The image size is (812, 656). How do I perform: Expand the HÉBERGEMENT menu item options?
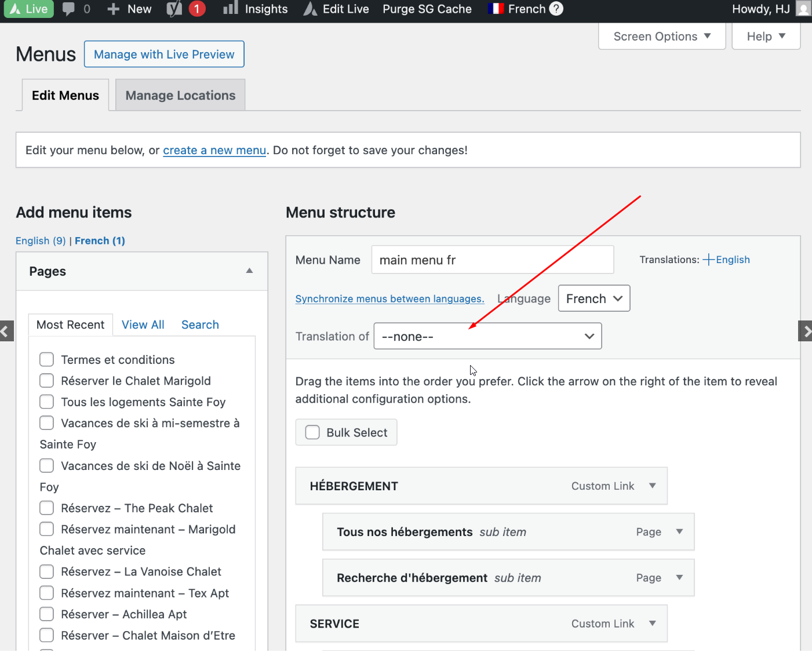coord(653,486)
